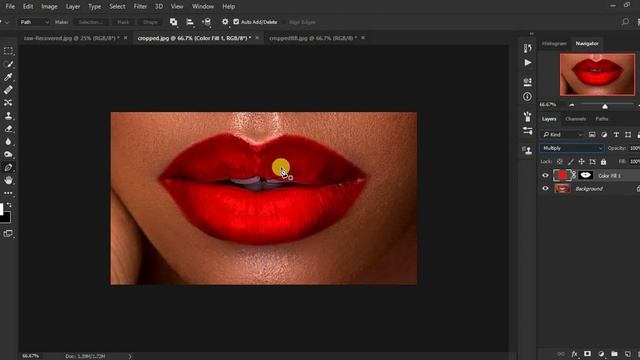
Task: Filter layers by pixel layers
Action: 592,135
